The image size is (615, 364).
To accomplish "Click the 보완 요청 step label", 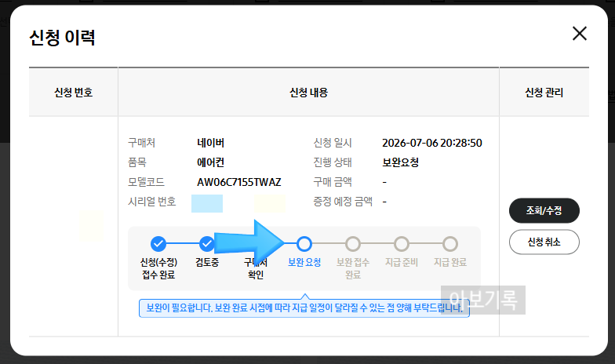I will tap(304, 262).
